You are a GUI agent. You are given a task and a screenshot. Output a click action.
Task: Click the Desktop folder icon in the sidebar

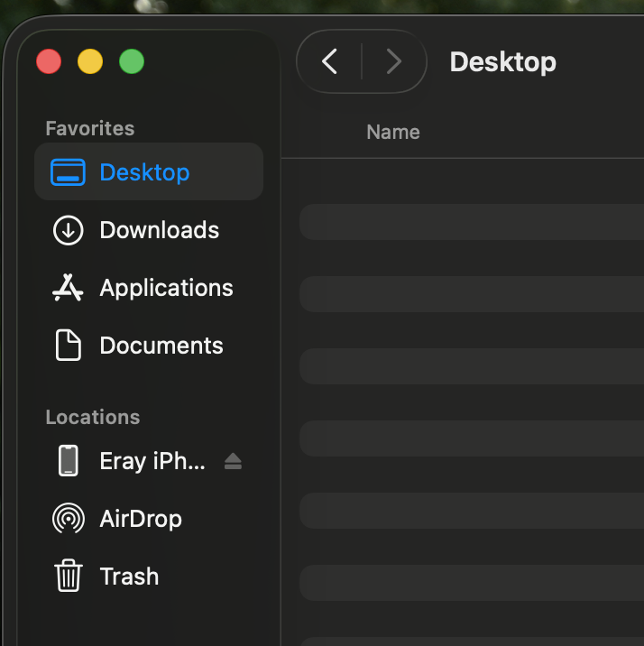click(x=68, y=172)
